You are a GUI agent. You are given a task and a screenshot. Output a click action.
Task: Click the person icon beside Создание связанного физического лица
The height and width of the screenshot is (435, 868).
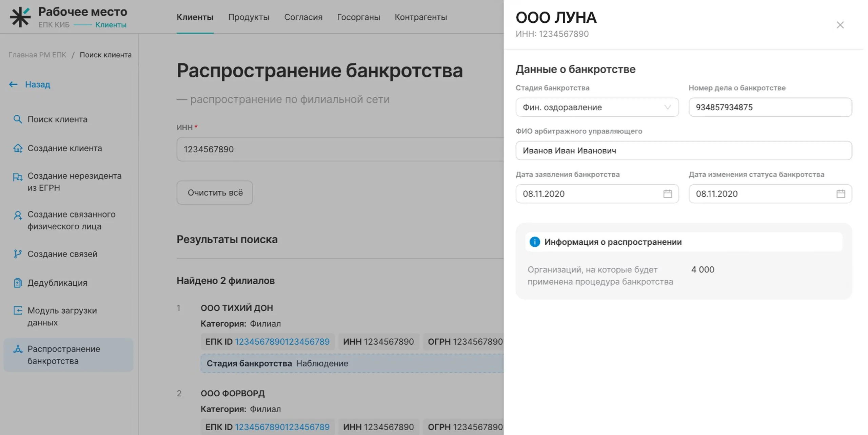point(18,215)
